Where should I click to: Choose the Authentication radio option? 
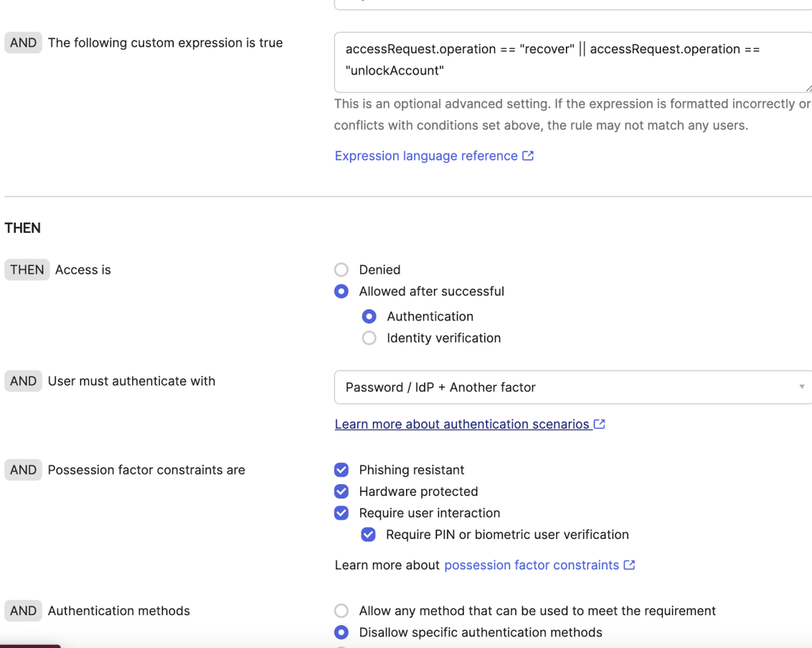(369, 316)
